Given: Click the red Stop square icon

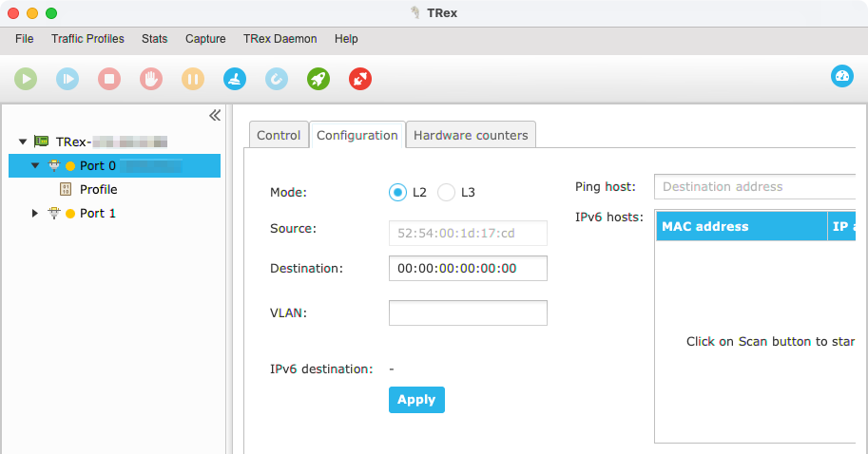Looking at the screenshot, I should [109, 79].
